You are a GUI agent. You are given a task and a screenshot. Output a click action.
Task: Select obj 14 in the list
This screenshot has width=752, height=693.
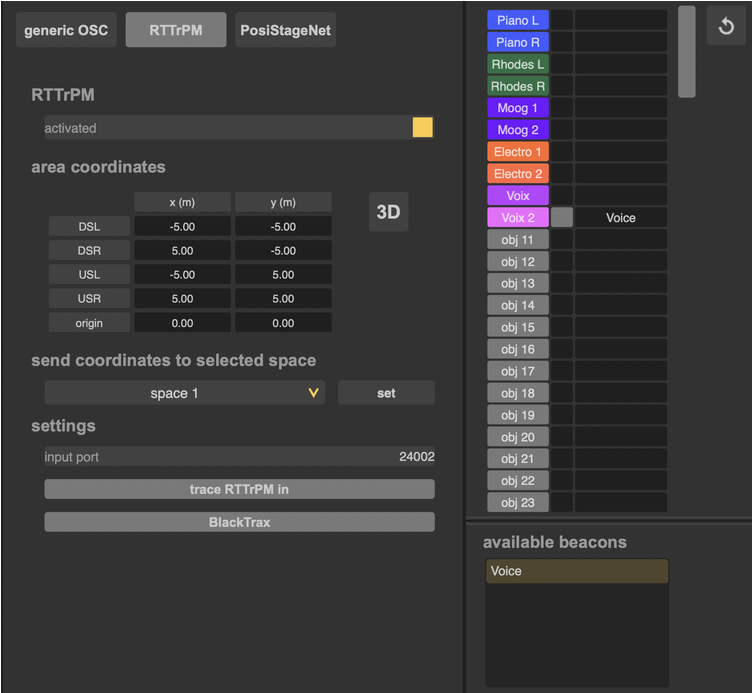click(518, 305)
